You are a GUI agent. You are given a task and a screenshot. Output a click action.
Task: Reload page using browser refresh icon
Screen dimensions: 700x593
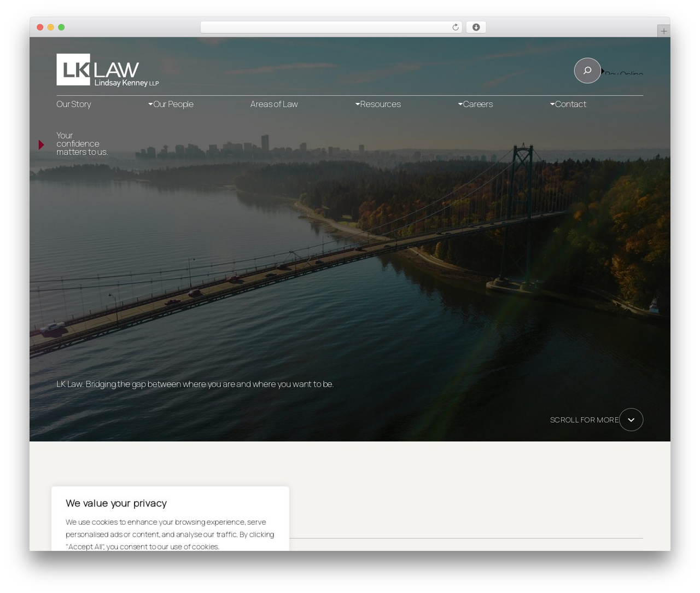click(456, 27)
